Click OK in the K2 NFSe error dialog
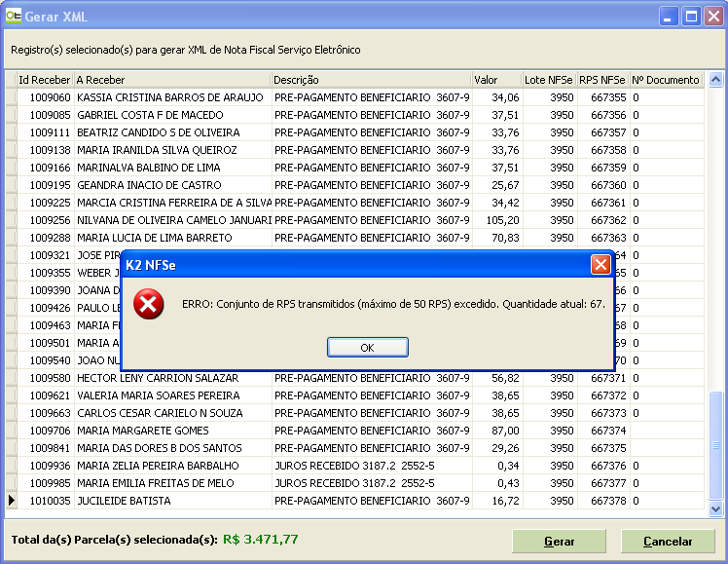 point(367,348)
